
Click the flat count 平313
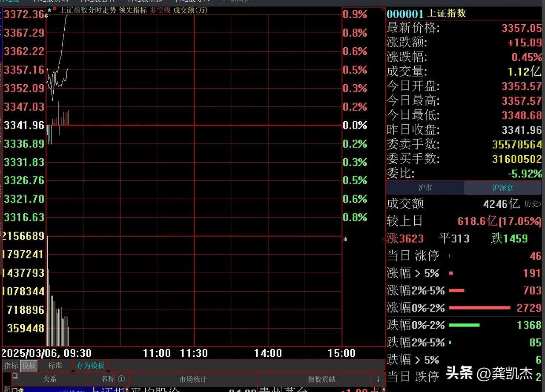(x=454, y=238)
